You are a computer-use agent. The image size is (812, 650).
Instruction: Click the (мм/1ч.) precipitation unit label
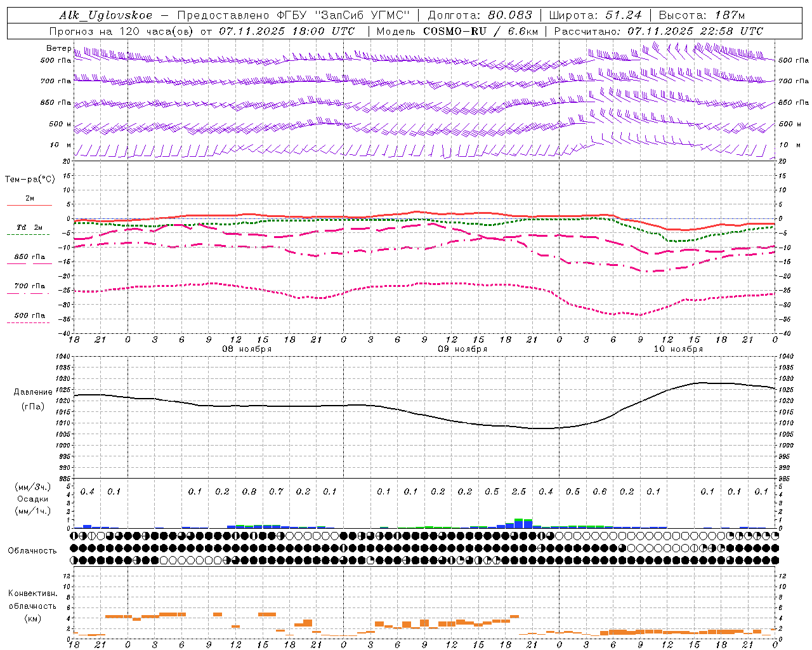coord(33,511)
